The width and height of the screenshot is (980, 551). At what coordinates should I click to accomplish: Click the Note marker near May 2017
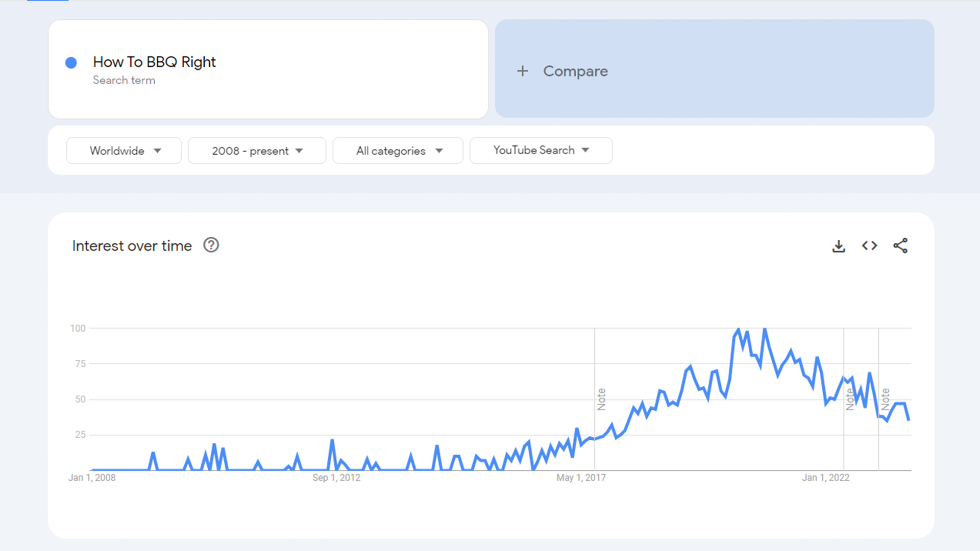pyautogui.click(x=601, y=399)
